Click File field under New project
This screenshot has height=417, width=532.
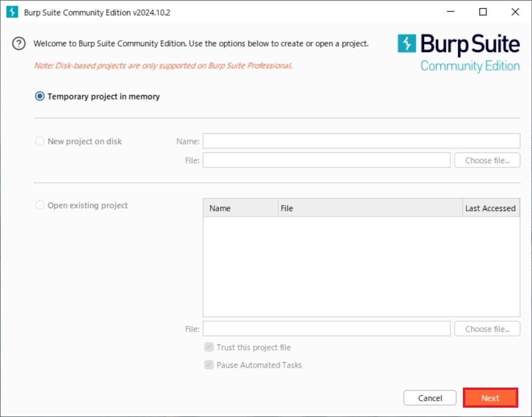327,160
